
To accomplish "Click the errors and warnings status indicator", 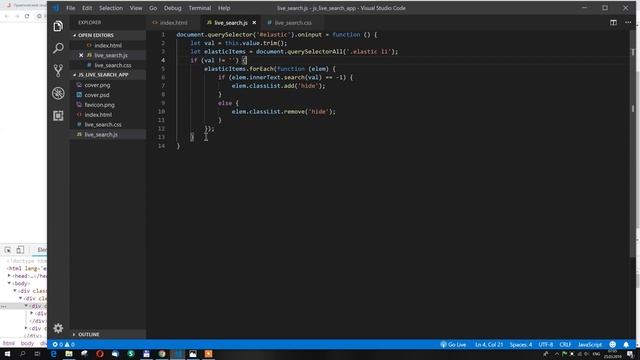I will click(x=63, y=344).
